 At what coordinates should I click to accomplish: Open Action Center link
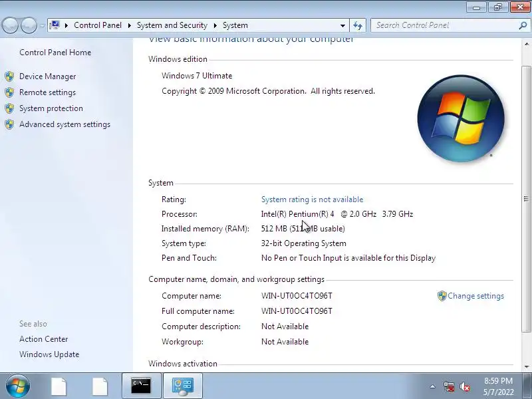pyautogui.click(x=43, y=339)
